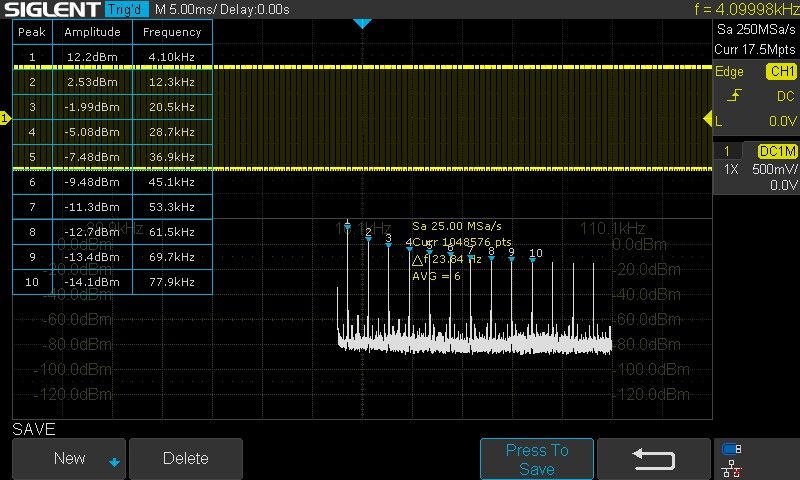Click the Trig'd status indicator
The height and width of the screenshot is (480, 800).
[127, 9]
